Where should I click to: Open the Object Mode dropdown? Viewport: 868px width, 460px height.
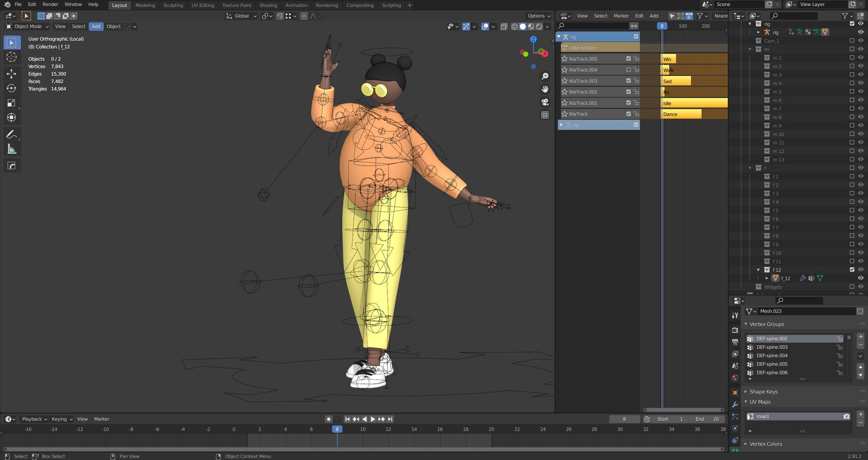(27, 27)
